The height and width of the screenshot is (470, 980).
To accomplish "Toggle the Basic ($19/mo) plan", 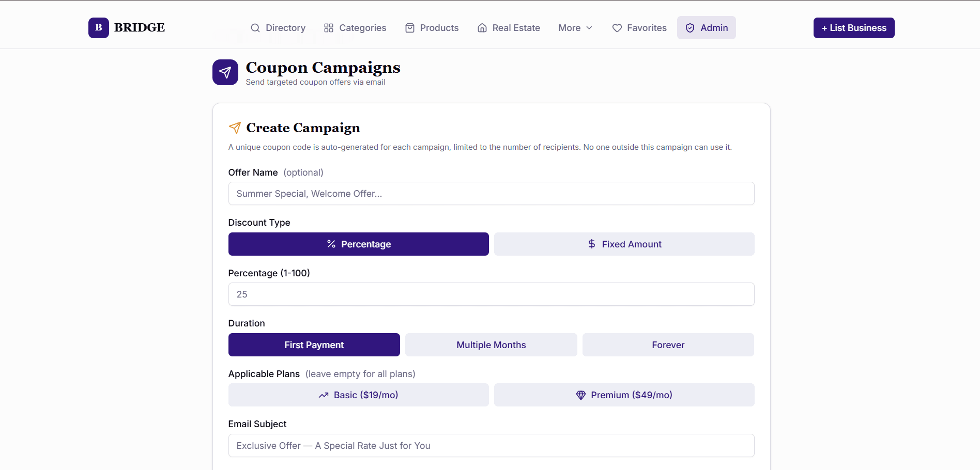I will tap(359, 395).
